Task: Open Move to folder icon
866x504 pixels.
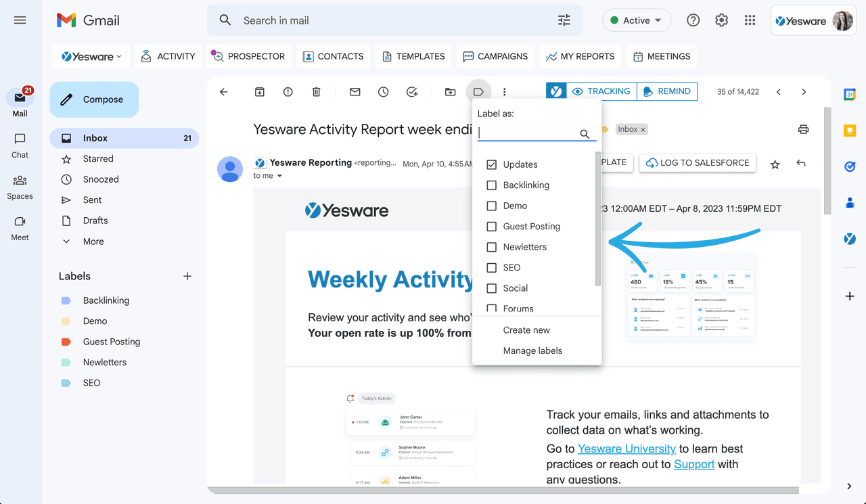Action: [450, 92]
